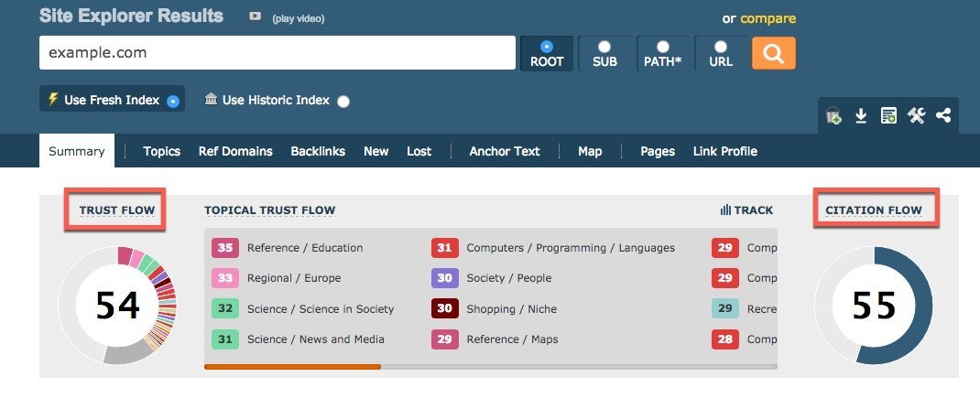This screenshot has width=980, height=398.
Task: Click the orange search magnifier button
Action: (x=773, y=53)
